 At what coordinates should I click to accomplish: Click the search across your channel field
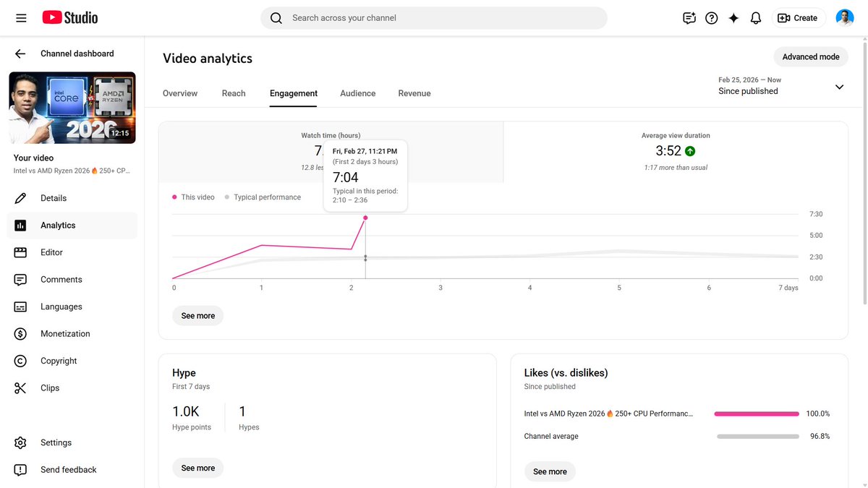coord(434,18)
